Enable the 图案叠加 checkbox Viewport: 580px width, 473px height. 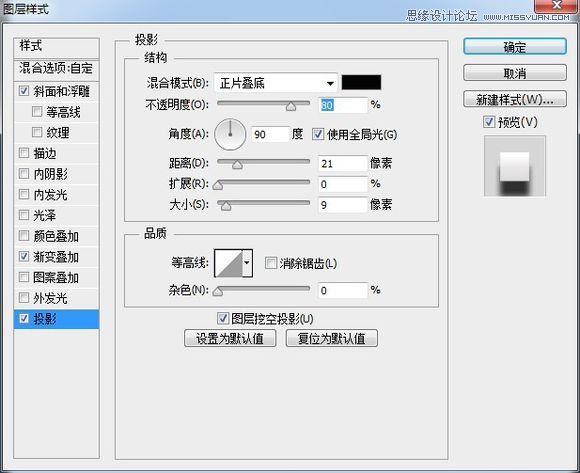[x=24, y=277]
